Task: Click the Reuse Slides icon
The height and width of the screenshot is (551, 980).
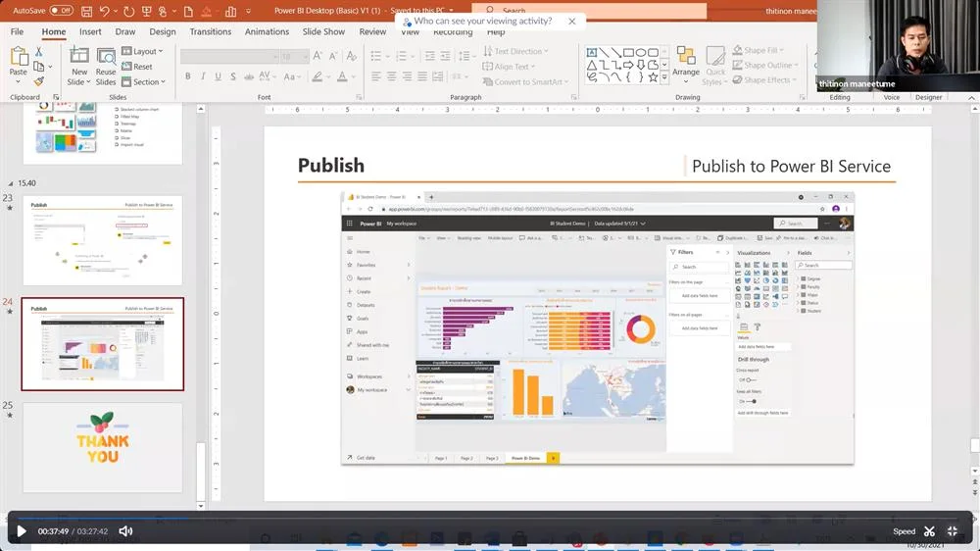Action: tap(106, 56)
